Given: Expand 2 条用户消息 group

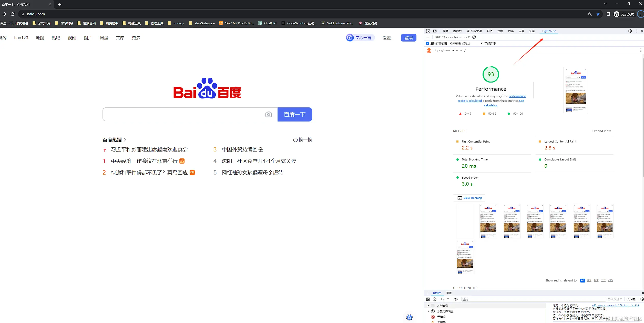Looking at the screenshot, I should click(x=428, y=311).
